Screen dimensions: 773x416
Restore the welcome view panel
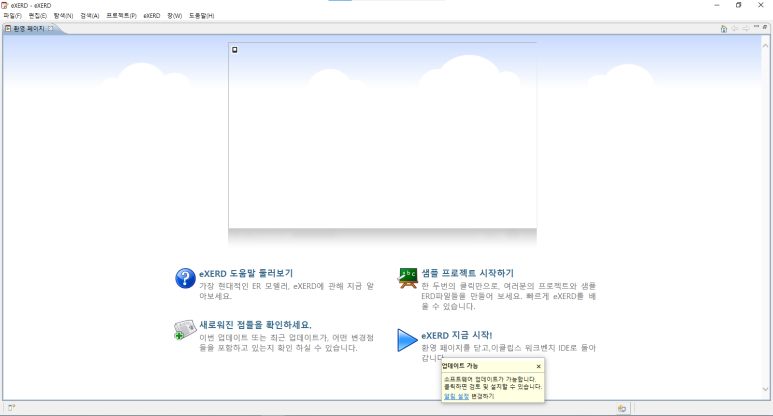[x=765, y=27]
